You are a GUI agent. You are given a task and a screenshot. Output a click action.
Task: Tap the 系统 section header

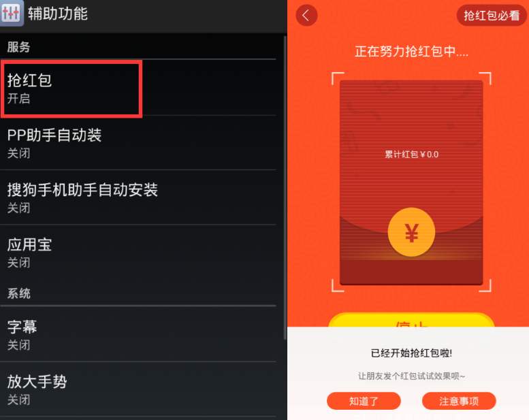19,293
